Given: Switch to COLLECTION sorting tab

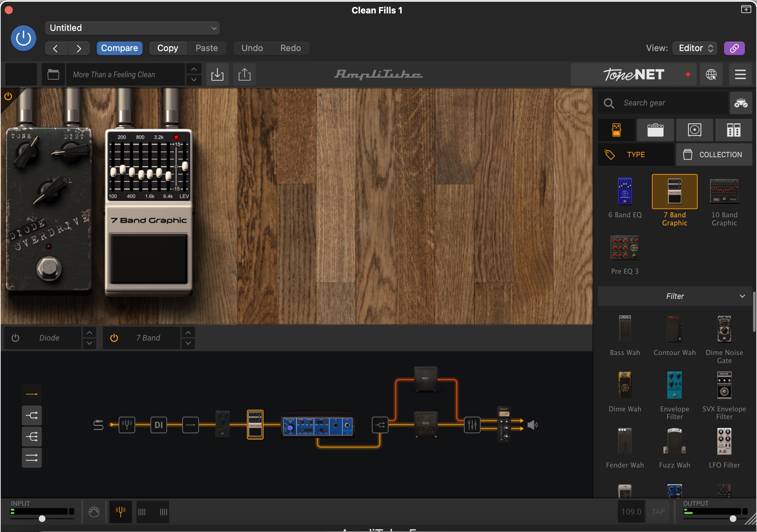Looking at the screenshot, I should click(x=714, y=154).
